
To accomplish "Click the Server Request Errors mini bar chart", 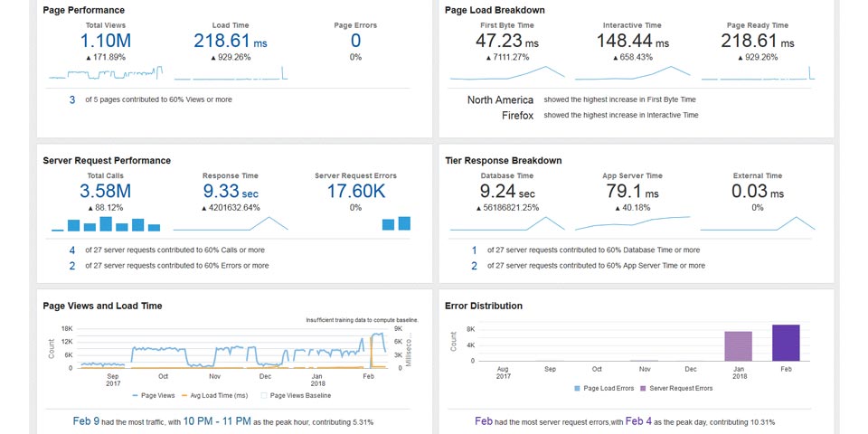I will pos(397,223).
